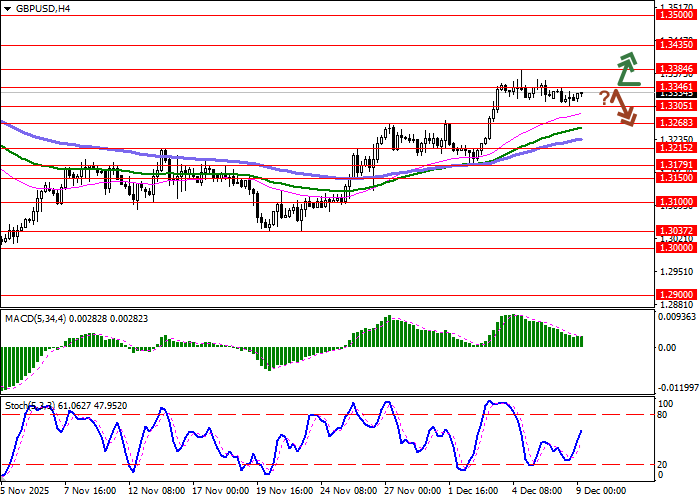This screenshot has height=500, width=700.
Task: Click the 0.009363 MACD scale value
Action: 677,317
